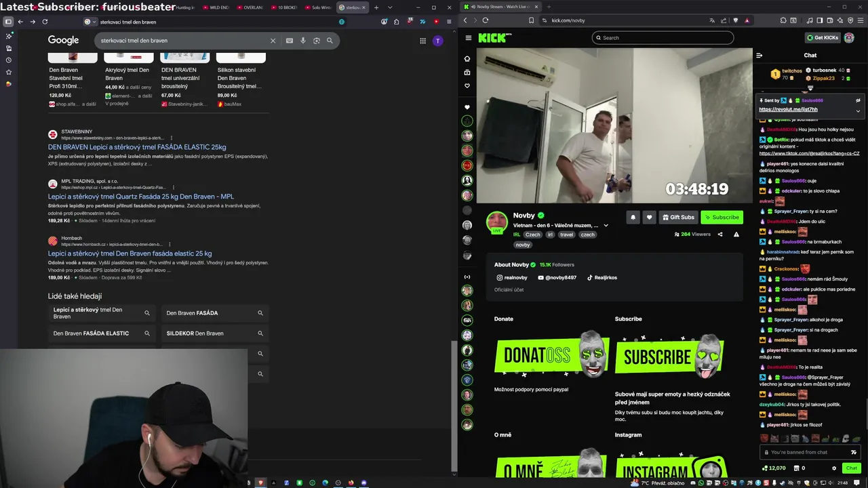The image size is (868, 488).
Task: Open DEN BRAVEN FASÁDA ELASTIC 25kg result
Action: pyautogui.click(x=137, y=147)
